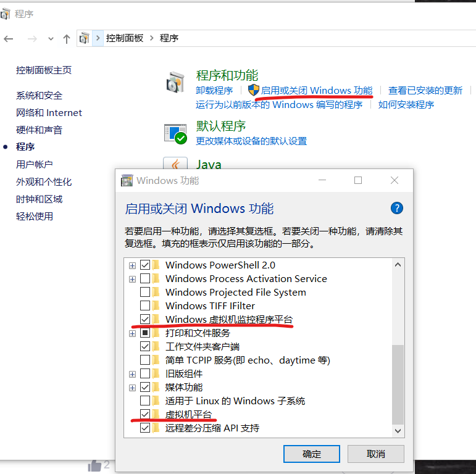Select Windows Projected File System row
The height and width of the screenshot is (474, 476).
tap(236, 292)
